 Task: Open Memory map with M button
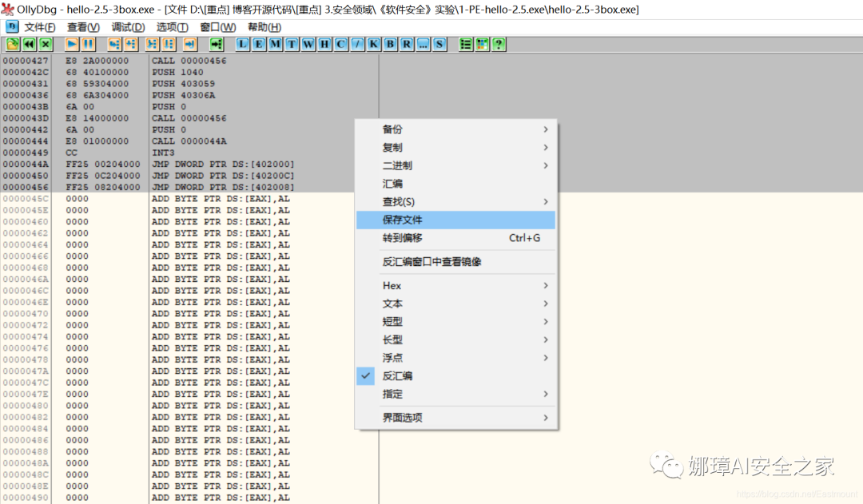pos(275,45)
